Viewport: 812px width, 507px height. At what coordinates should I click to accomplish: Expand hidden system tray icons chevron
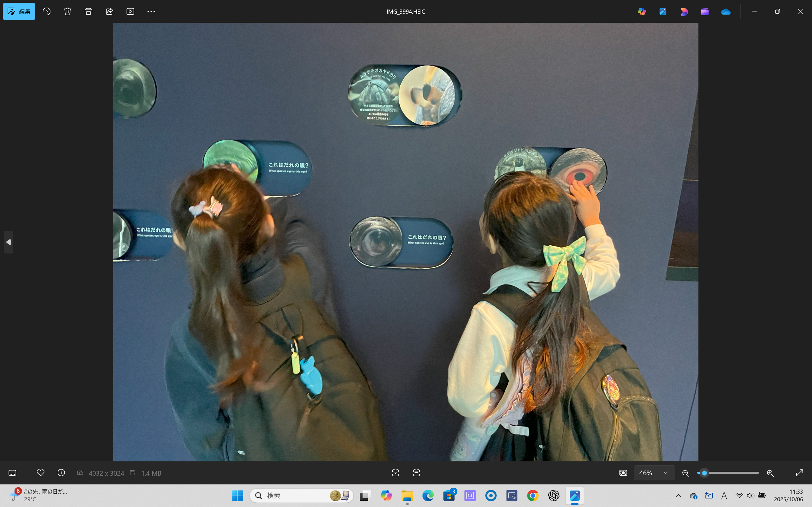coord(678,496)
